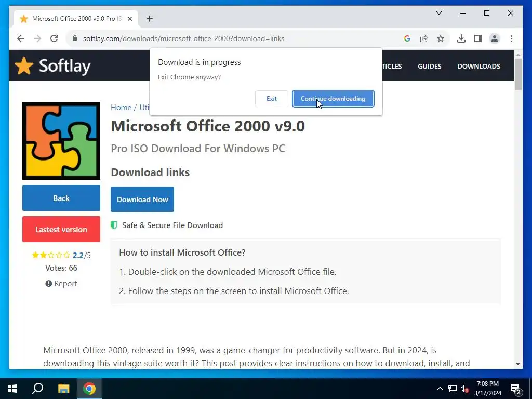Show hidden system tray icons
532x399 pixels.
tap(440, 389)
